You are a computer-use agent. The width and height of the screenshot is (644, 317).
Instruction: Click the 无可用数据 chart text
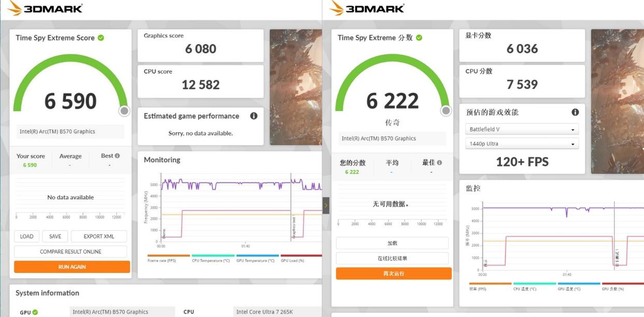click(x=391, y=204)
